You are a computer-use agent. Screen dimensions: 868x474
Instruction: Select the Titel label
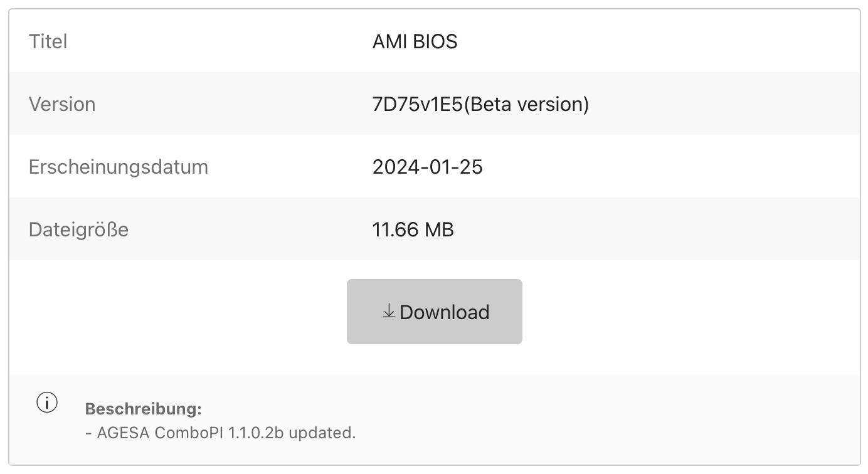click(48, 41)
